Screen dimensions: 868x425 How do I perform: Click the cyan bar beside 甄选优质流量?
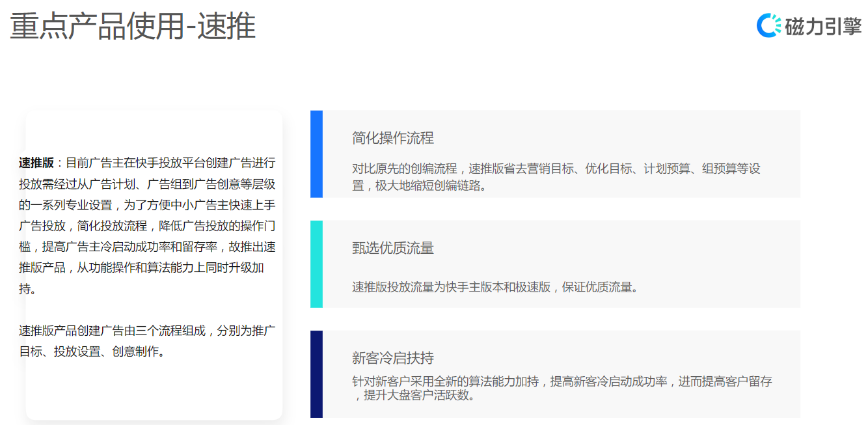tap(316, 264)
